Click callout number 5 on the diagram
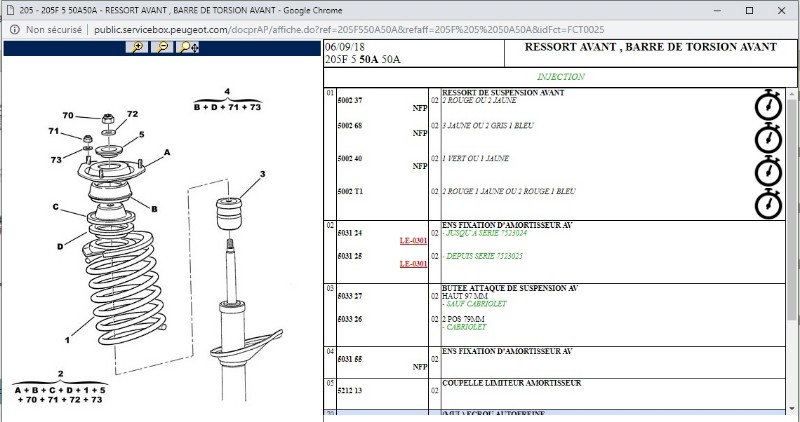Image resolution: width=800 pixels, height=422 pixels. [x=141, y=135]
